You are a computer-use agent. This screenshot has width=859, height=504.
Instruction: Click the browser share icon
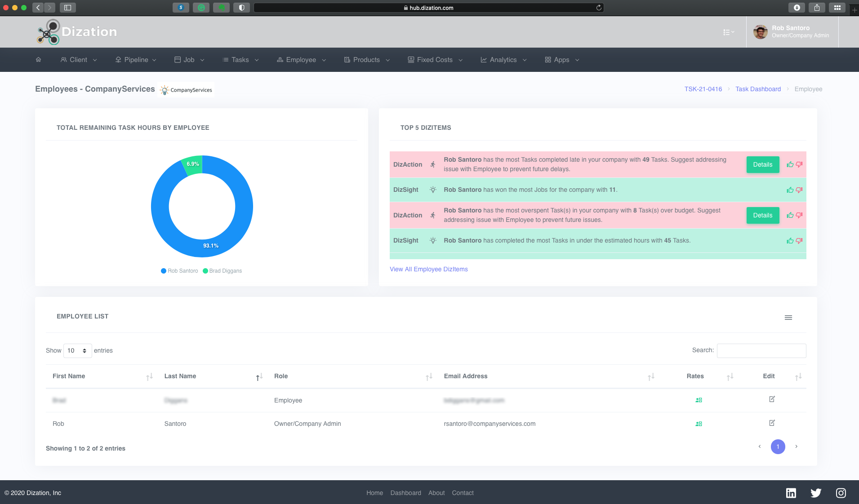click(x=817, y=8)
